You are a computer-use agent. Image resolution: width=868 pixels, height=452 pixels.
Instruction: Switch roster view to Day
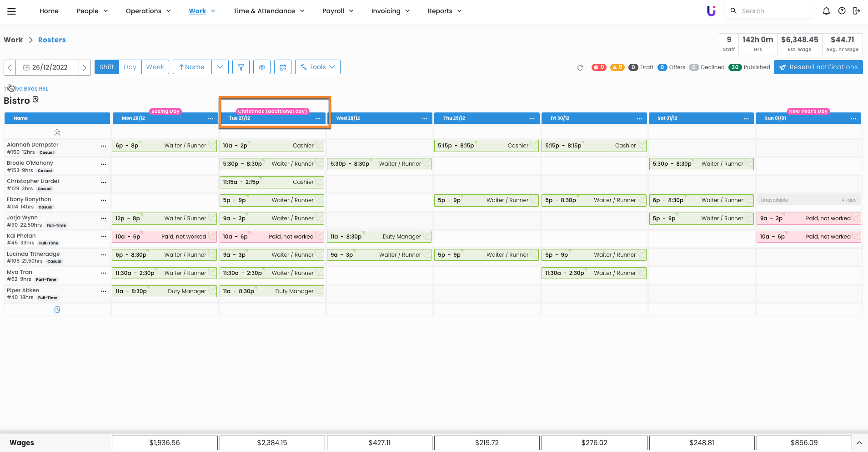click(x=130, y=67)
